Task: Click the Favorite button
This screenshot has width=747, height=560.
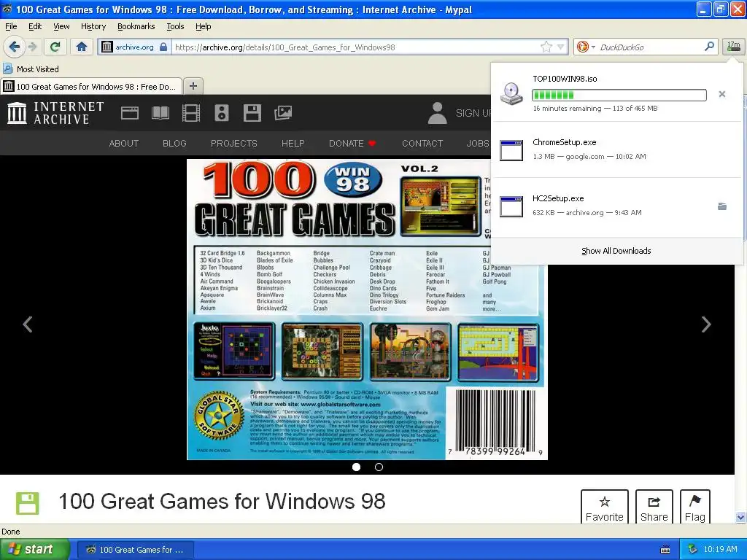Action: pyautogui.click(x=605, y=507)
